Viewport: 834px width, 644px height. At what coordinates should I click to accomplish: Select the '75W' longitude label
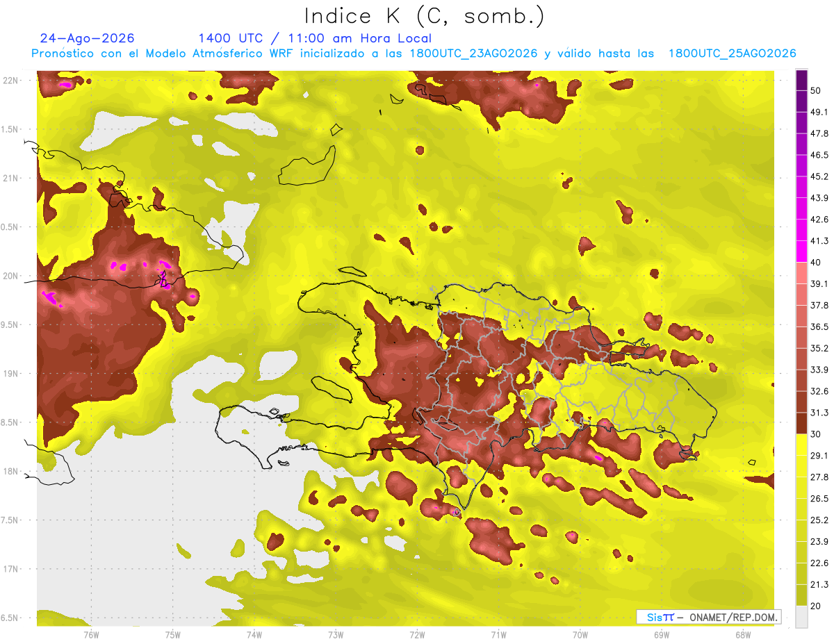tap(173, 635)
